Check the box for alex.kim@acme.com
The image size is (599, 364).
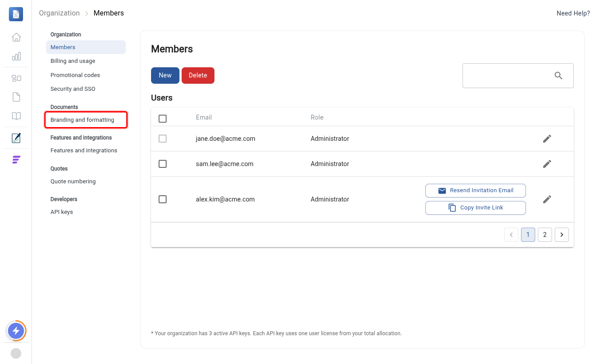click(163, 199)
